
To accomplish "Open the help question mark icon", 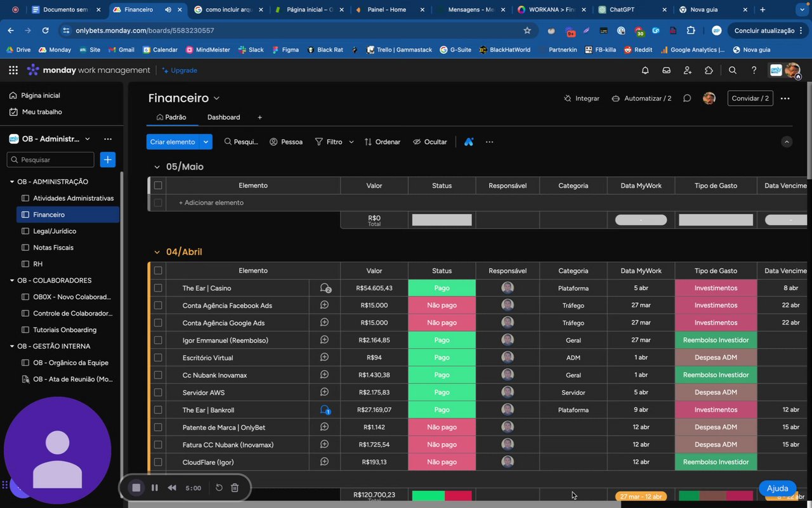I will click(x=754, y=70).
